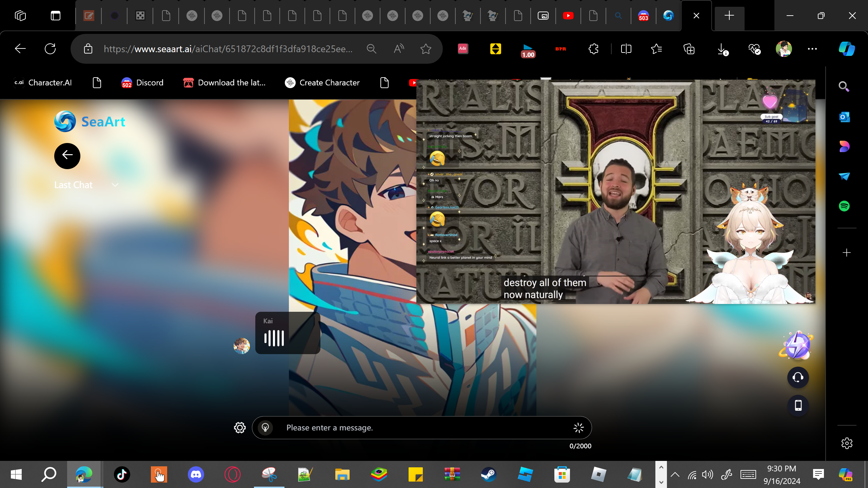Open the sidebar search icon

tap(844, 87)
